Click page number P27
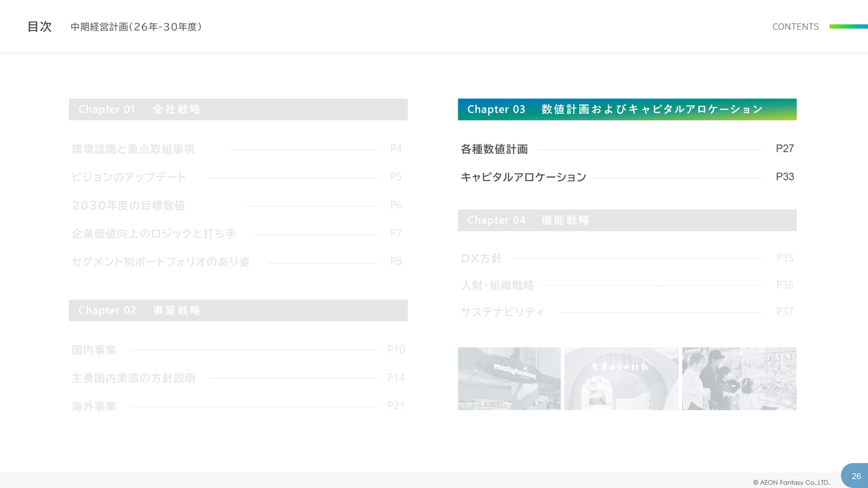 click(785, 148)
